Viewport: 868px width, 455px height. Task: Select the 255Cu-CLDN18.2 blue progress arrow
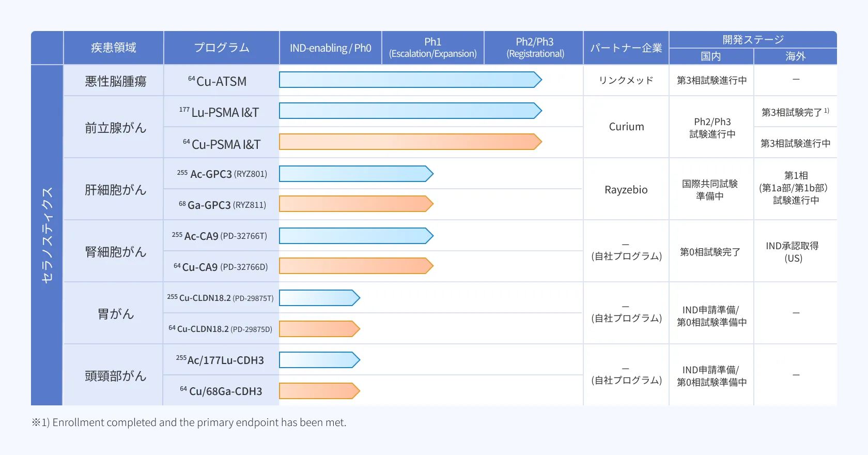coord(319,298)
